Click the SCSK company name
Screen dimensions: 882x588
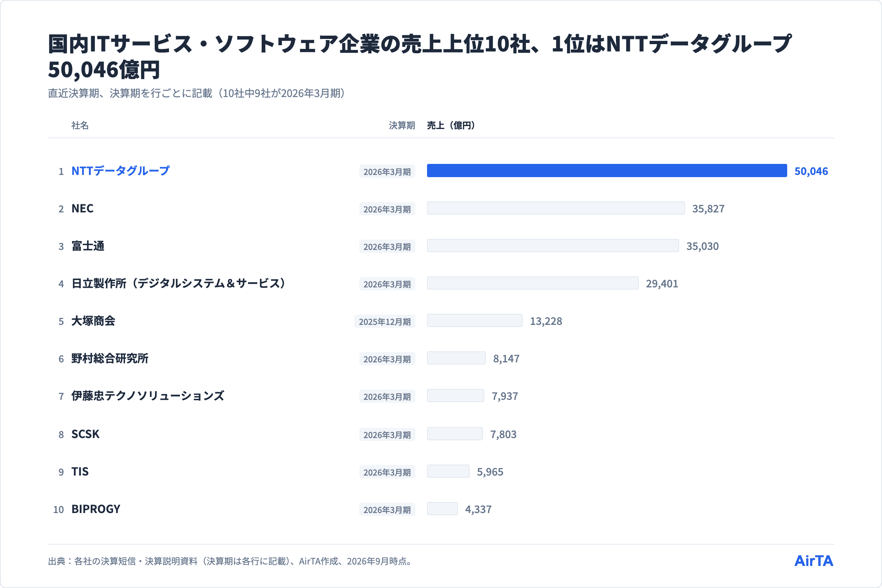coord(86,434)
